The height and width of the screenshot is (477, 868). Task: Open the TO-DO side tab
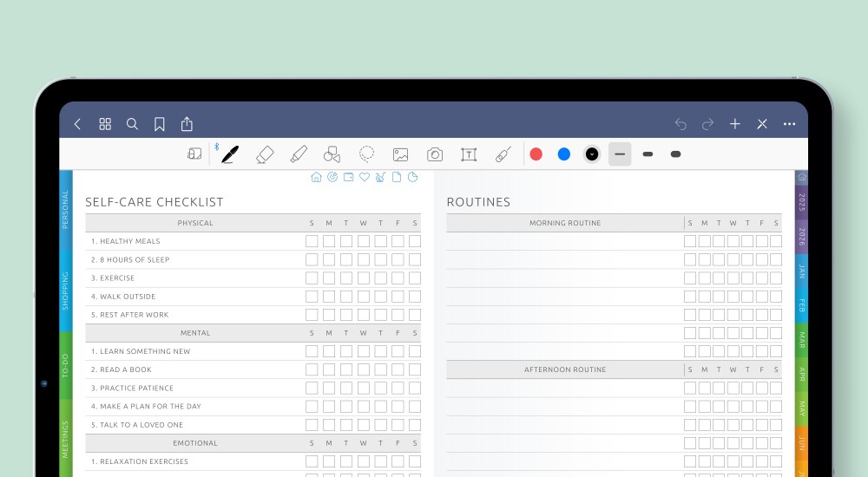point(65,365)
